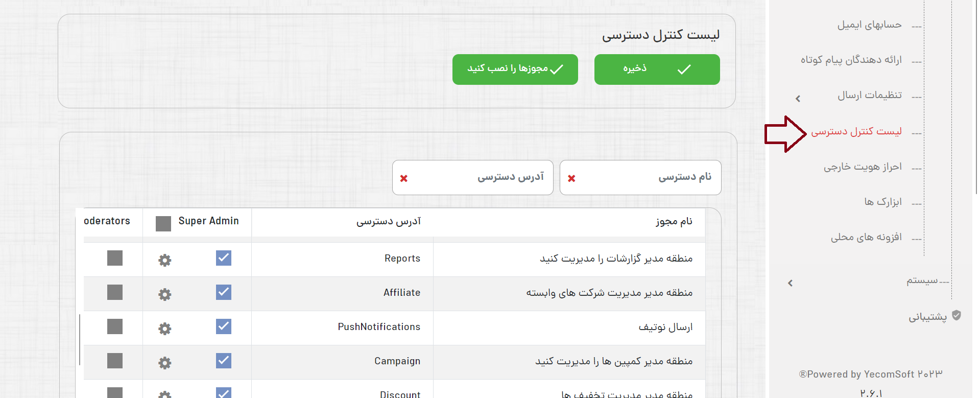The width and height of the screenshot is (980, 398).
Task: Open settings gear in the Campaign row
Action: point(164,363)
